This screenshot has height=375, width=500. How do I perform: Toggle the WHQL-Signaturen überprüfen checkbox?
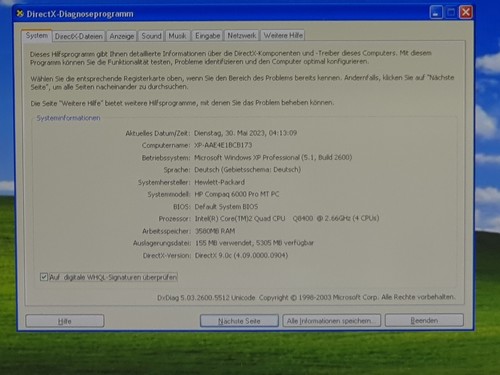[44, 277]
